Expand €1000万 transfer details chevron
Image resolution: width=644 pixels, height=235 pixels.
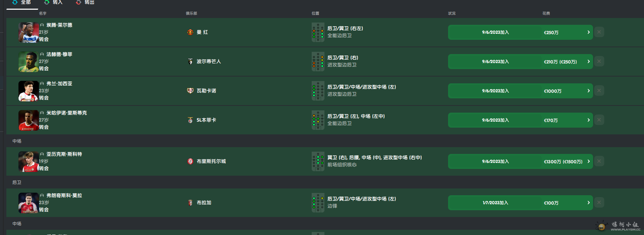(x=589, y=91)
